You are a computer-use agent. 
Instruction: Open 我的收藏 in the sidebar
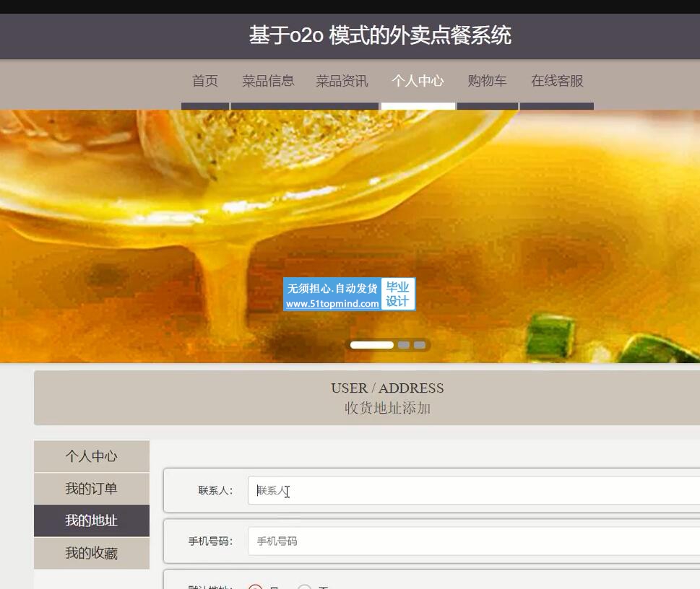92,554
